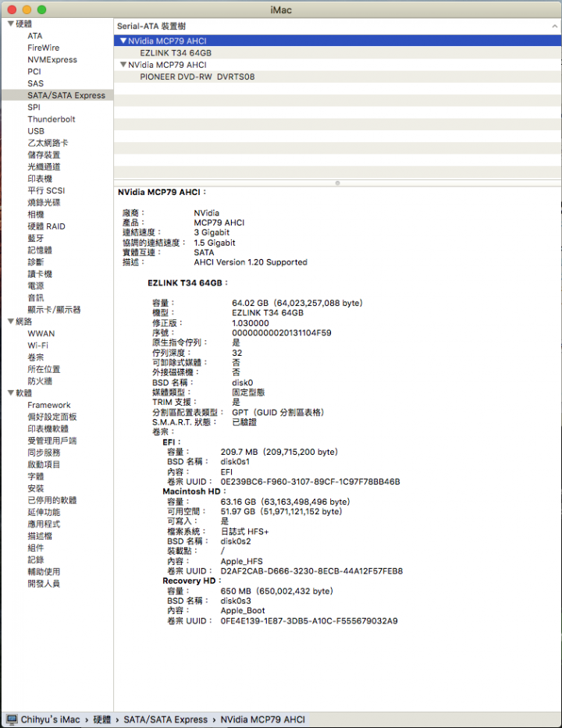Open the 讀卡機 section
This screenshot has width=562, height=728.
40,274
